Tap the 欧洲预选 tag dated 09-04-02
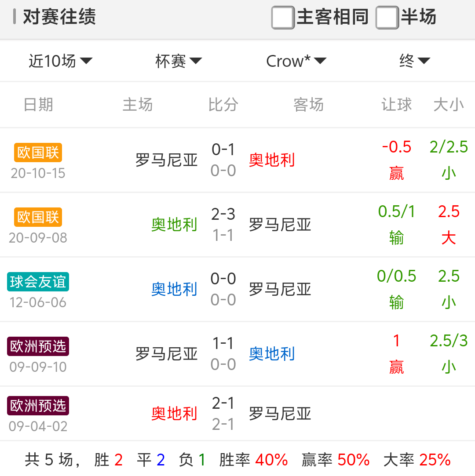Viewport: 475px width, 476px height. 38,406
